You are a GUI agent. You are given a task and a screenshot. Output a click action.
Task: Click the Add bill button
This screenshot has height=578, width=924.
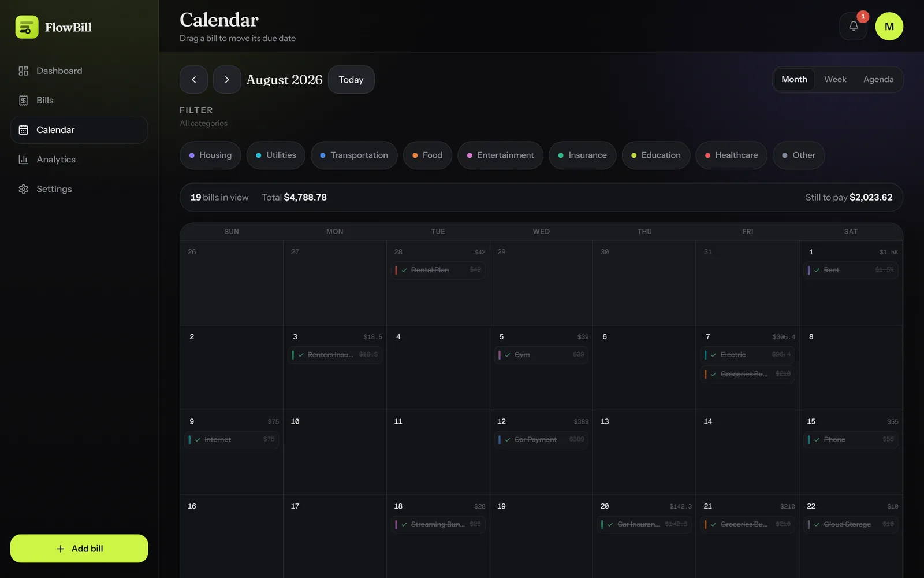pos(79,549)
